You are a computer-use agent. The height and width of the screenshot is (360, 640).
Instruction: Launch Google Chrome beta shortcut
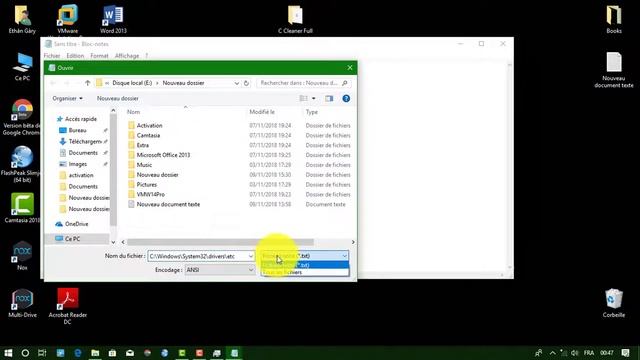coord(22,117)
